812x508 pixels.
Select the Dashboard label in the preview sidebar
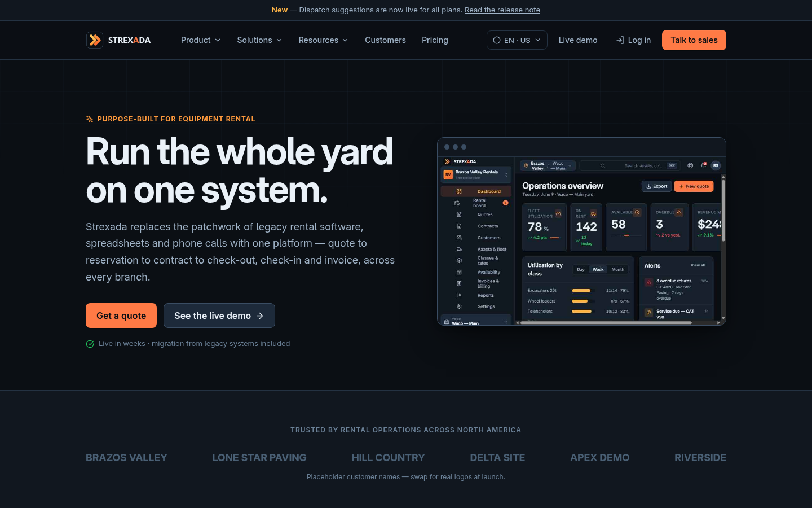click(489, 191)
